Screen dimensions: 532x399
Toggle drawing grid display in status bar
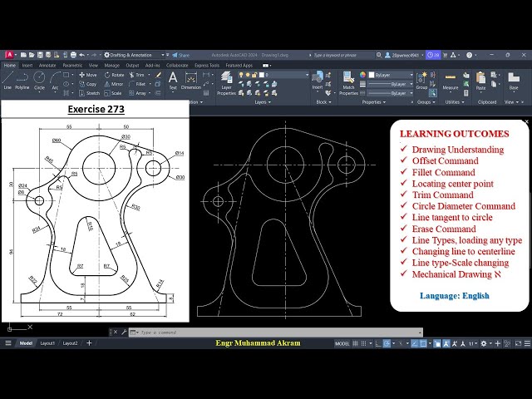pos(355,343)
